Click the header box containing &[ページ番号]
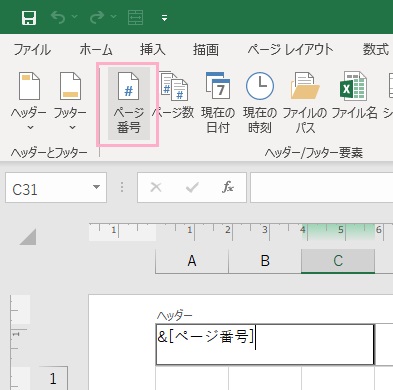The height and width of the screenshot is (390, 393). pyautogui.click(x=265, y=344)
